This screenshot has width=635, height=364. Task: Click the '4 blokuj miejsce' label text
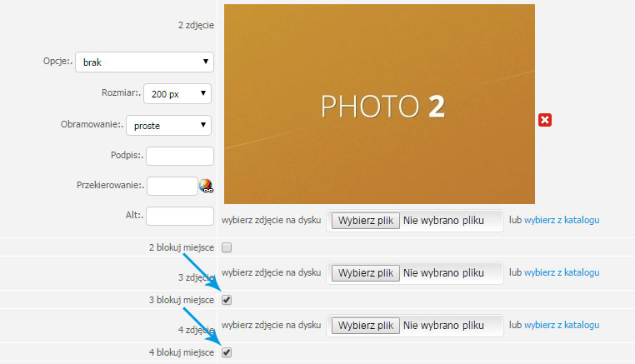(182, 352)
